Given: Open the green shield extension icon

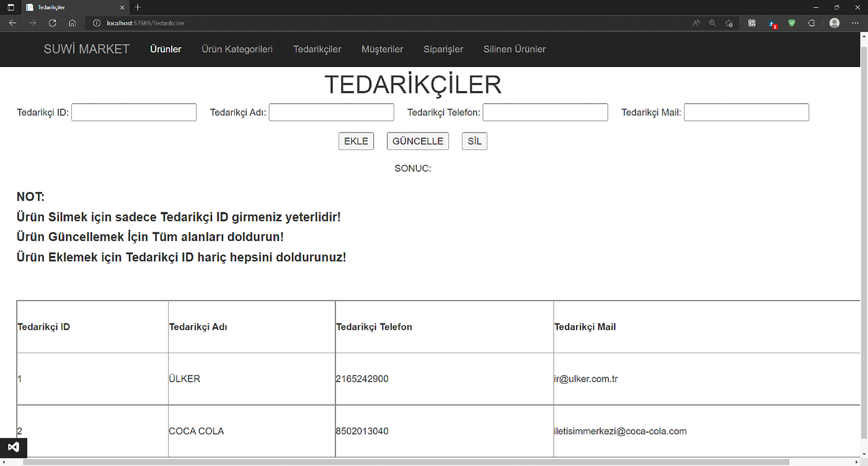Looking at the screenshot, I should tap(792, 23).
